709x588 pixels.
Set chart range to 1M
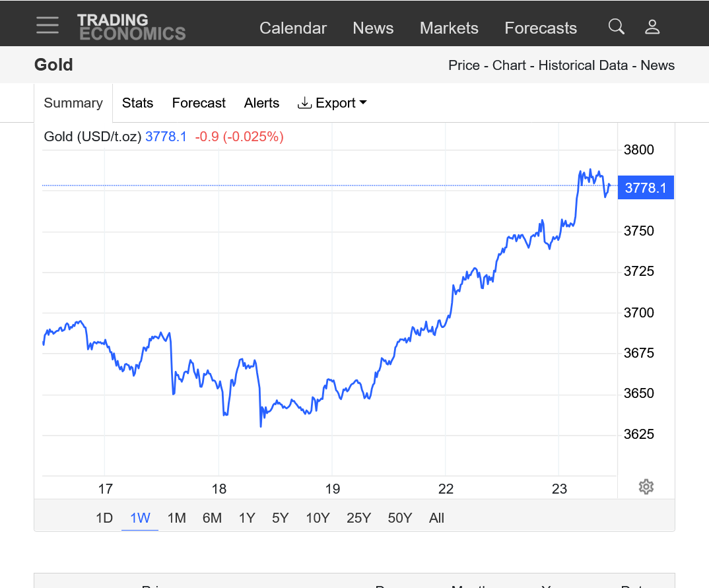click(x=176, y=518)
